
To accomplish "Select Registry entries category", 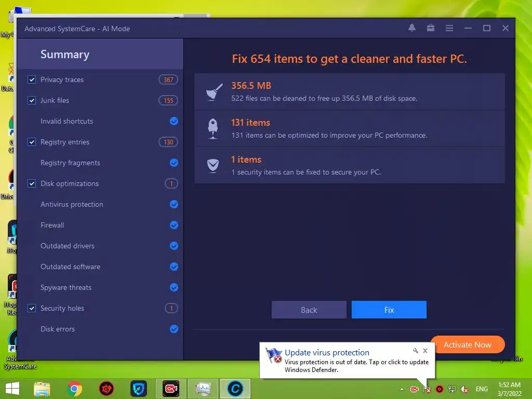I will coord(65,142).
